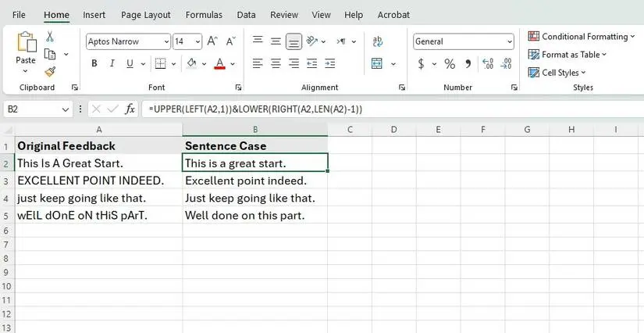Increase font size with larger A icon

(x=212, y=41)
